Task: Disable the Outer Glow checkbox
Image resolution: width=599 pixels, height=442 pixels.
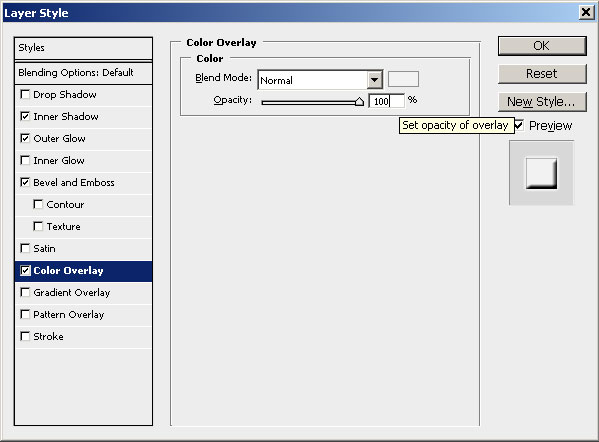Action: coord(25,138)
